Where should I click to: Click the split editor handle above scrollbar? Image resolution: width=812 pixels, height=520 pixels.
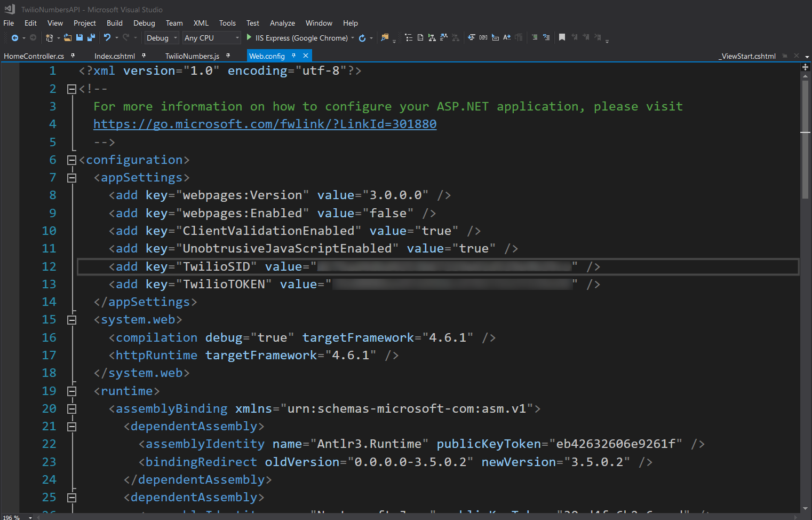click(806, 67)
